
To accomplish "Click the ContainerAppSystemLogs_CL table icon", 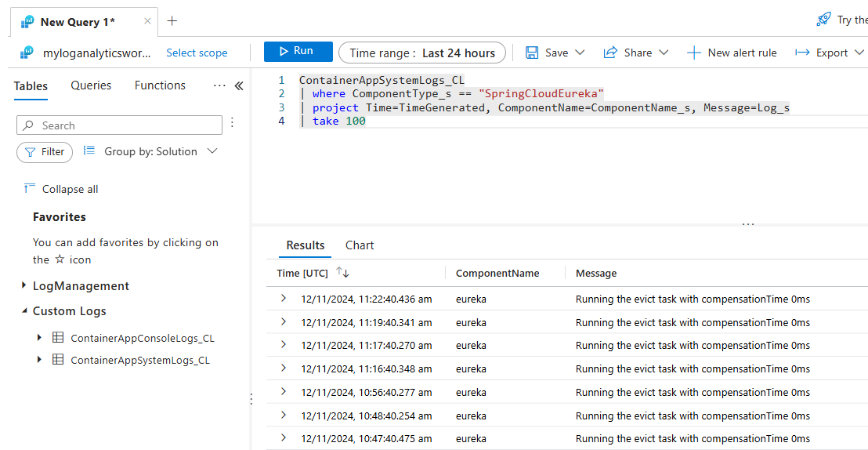I will pyautogui.click(x=57, y=359).
